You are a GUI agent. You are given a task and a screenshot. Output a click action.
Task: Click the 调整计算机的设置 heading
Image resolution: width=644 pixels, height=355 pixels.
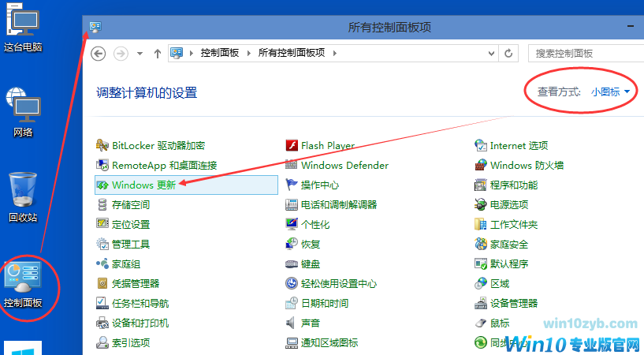pos(147,93)
